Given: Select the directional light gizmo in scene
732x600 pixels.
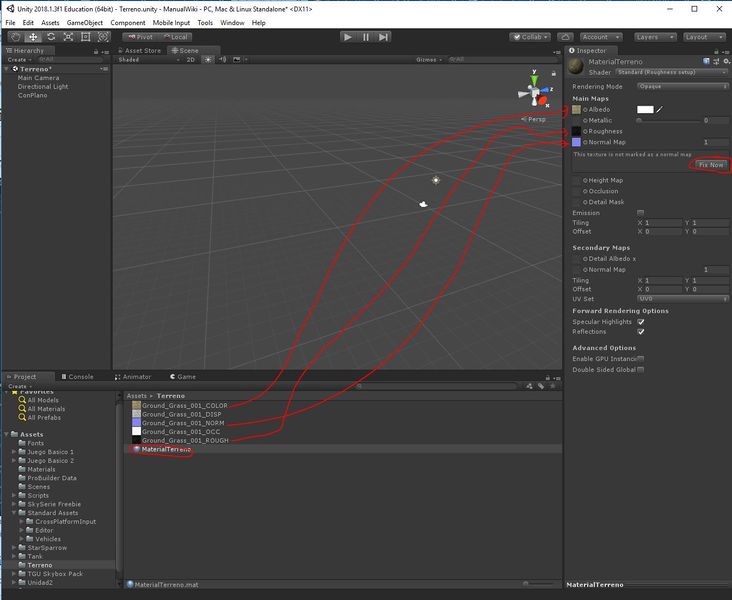Looking at the screenshot, I should pos(436,180).
